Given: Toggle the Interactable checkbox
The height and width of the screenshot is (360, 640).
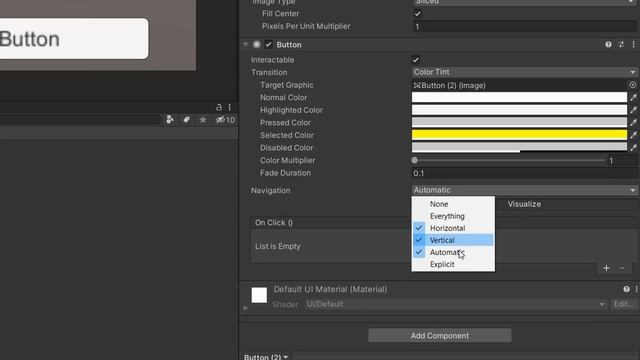Looking at the screenshot, I should tap(416, 60).
